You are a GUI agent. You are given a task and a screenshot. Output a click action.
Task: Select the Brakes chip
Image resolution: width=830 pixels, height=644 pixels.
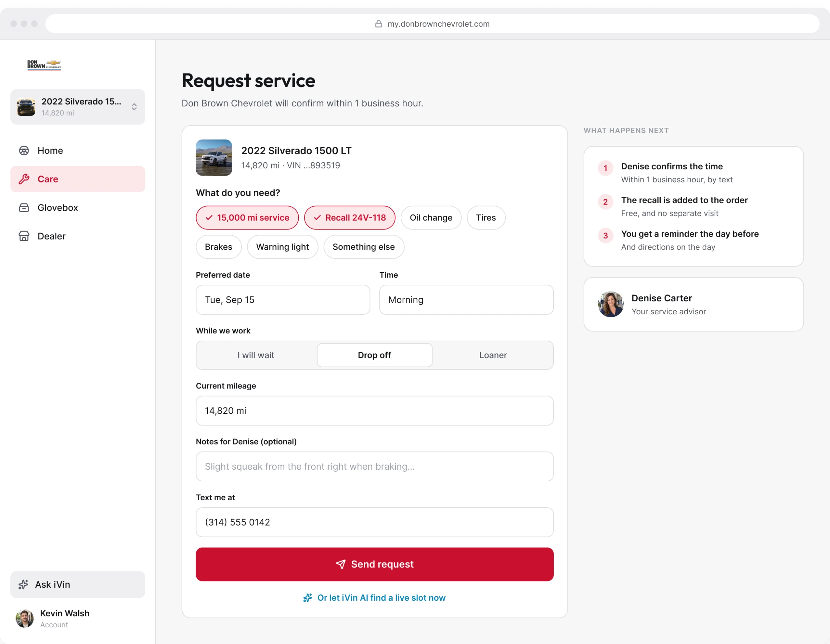tap(218, 247)
